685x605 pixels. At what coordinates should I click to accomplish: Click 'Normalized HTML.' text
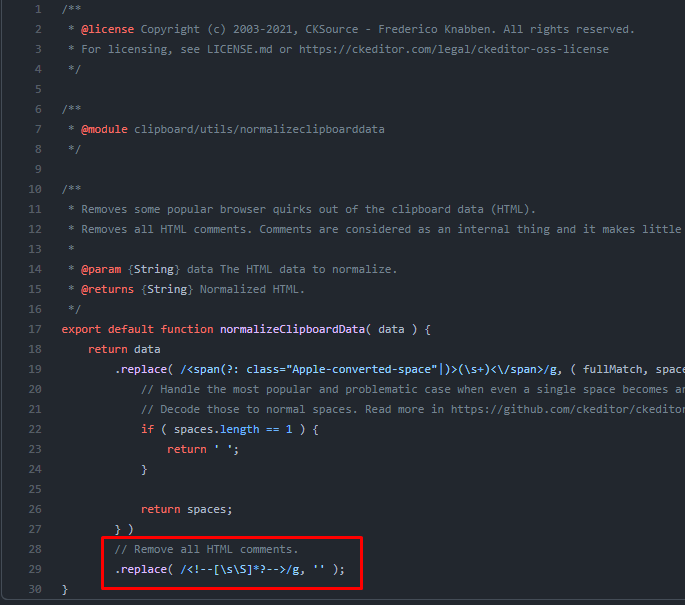point(252,289)
